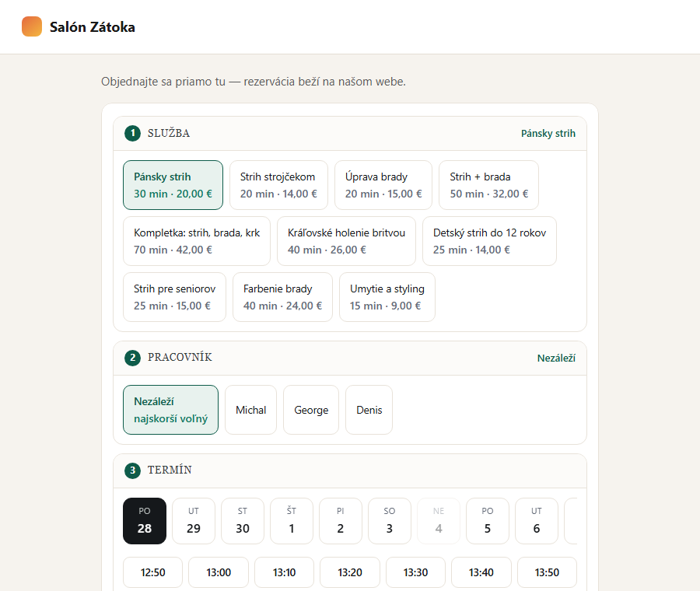700x591 pixels.
Task: Pick Detský strih do 12 rokov
Action: pos(489,241)
